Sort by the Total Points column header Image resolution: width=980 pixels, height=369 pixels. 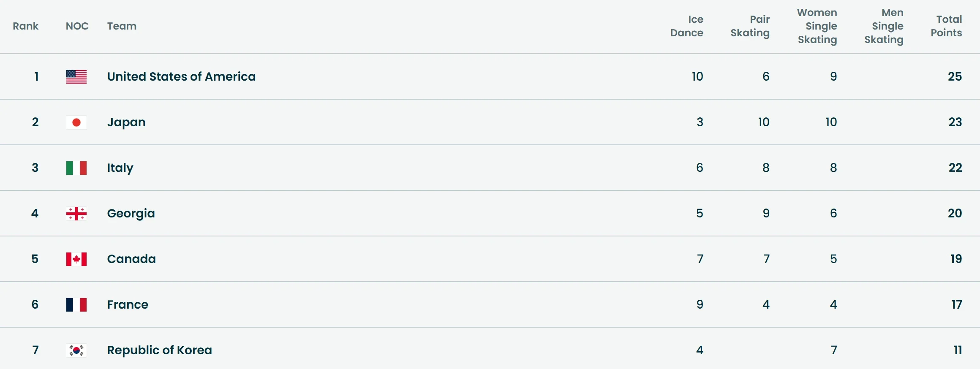(x=946, y=26)
